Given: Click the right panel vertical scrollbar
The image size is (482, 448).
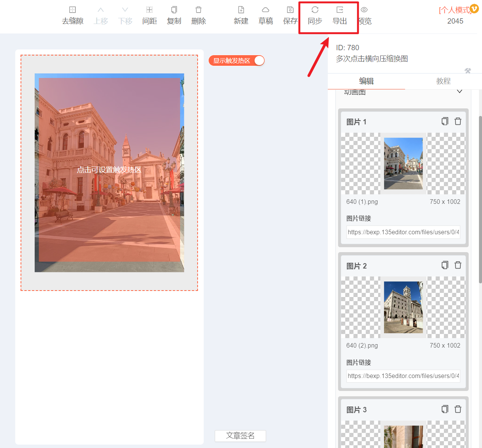Looking at the screenshot, I should tap(480, 200).
